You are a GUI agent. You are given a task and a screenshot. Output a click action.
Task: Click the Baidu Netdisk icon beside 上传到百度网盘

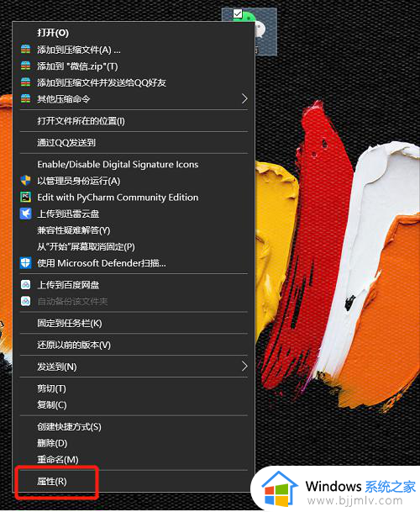coord(26,285)
